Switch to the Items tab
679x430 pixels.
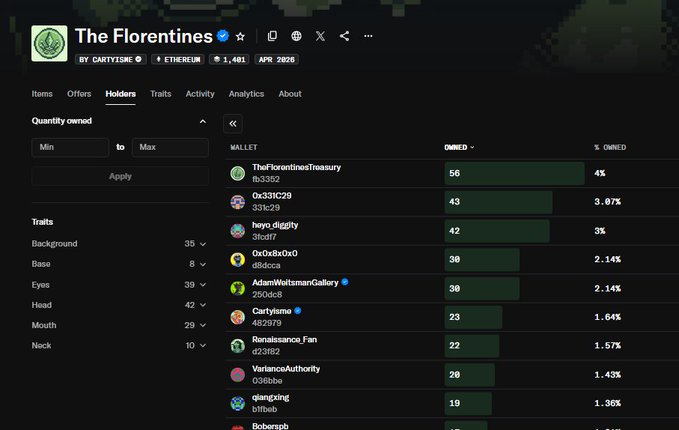(x=42, y=94)
